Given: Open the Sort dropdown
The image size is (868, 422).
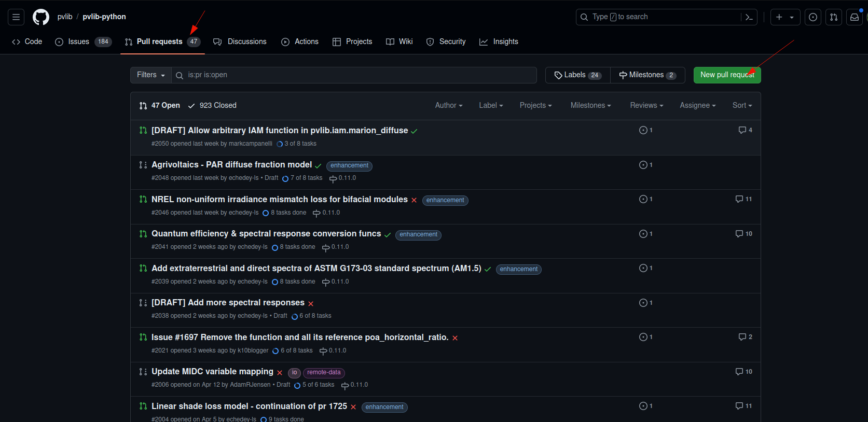Looking at the screenshot, I should tap(742, 105).
